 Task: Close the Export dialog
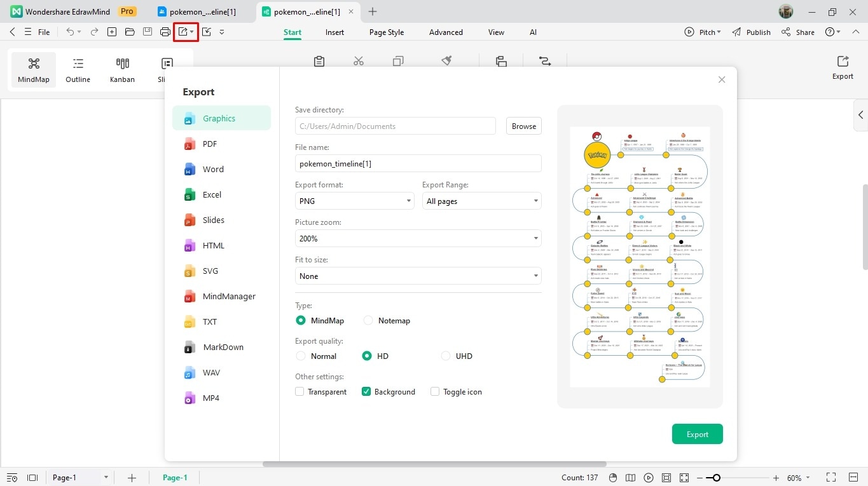pos(722,79)
